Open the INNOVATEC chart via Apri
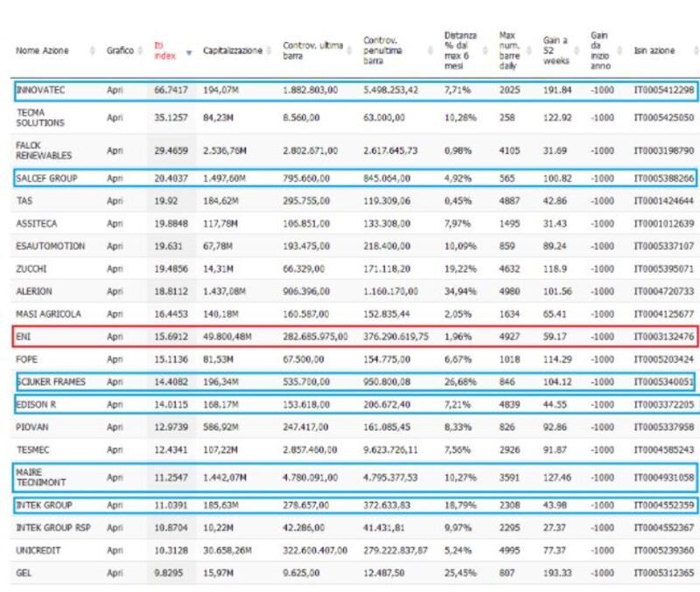The image size is (700, 592). [115, 90]
